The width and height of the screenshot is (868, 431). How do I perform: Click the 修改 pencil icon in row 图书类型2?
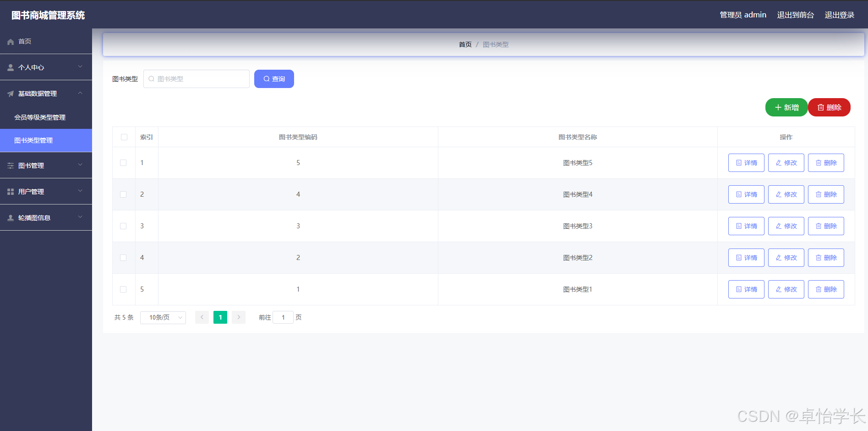click(x=779, y=258)
